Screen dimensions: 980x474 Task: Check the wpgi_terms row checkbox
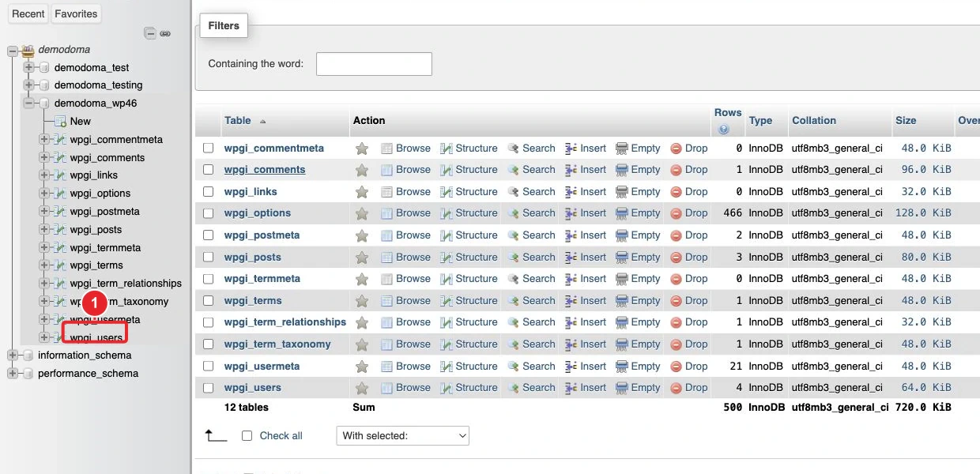pos(209,301)
